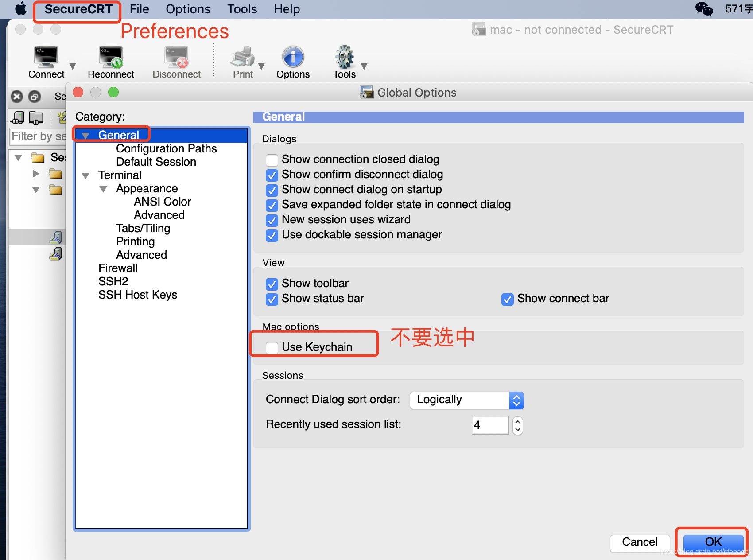The height and width of the screenshot is (560, 753).
Task: Open the Help menu
Action: click(287, 9)
